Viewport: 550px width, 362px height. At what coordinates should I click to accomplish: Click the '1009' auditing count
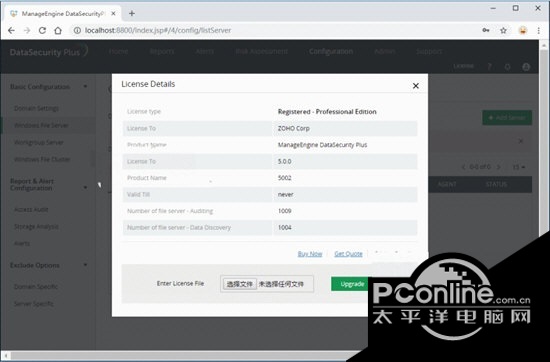(284, 211)
